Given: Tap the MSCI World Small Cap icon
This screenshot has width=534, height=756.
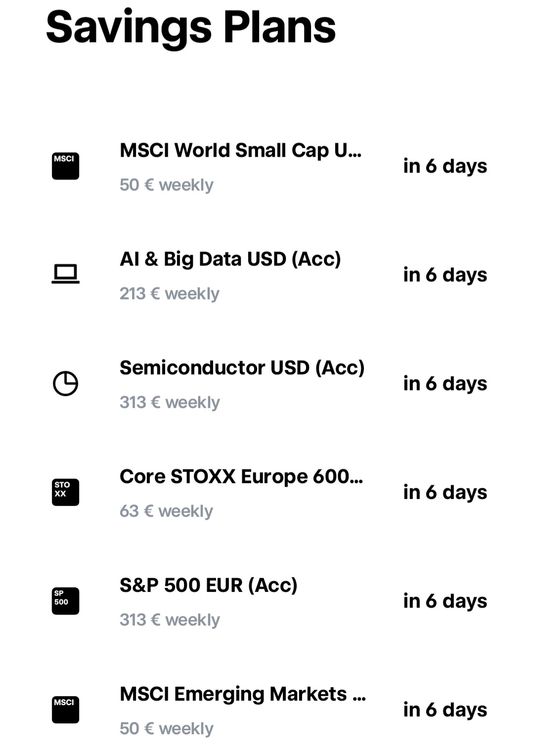Looking at the screenshot, I should click(65, 166).
